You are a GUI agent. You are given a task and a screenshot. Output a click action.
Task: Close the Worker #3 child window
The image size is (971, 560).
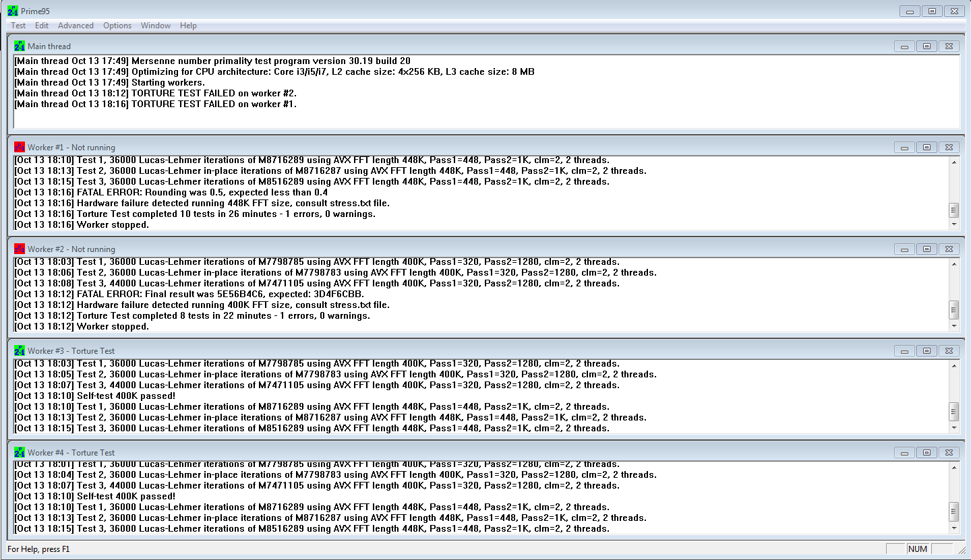tap(949, 351)
